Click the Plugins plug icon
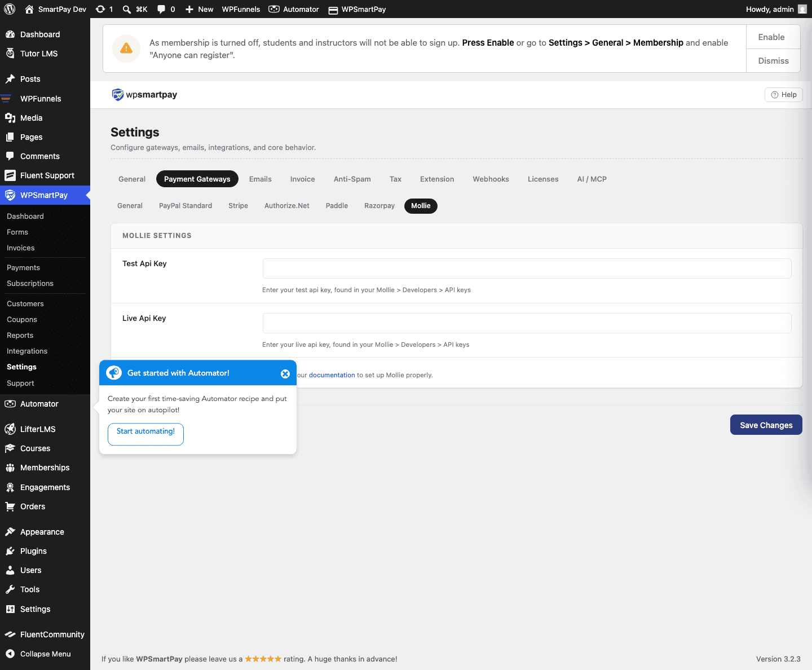The width and height of the screenshot is (812, 670). pos(10,551)
